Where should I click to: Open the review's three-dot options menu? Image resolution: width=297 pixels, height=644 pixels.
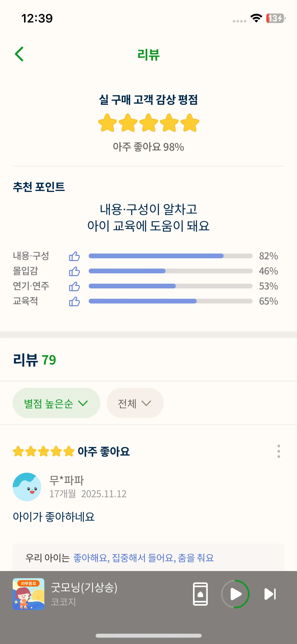279,451
